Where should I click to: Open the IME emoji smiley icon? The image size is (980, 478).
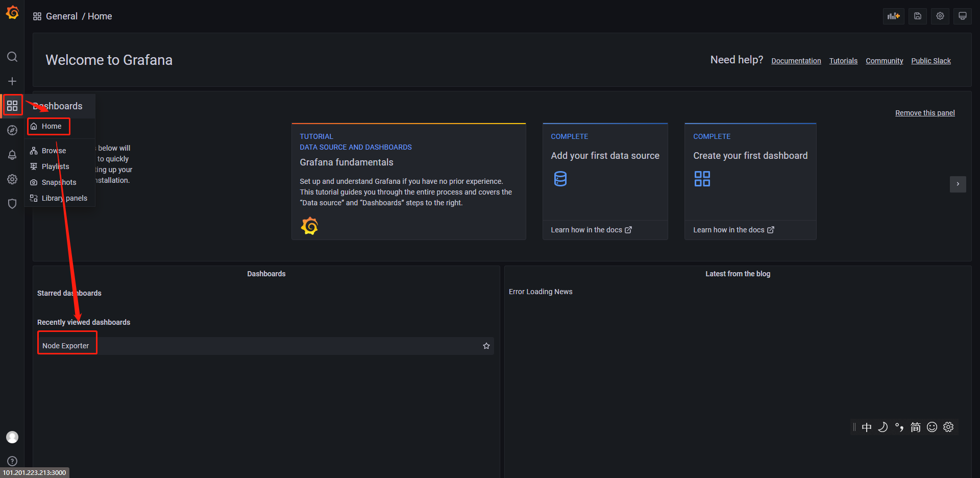[932, 427]
